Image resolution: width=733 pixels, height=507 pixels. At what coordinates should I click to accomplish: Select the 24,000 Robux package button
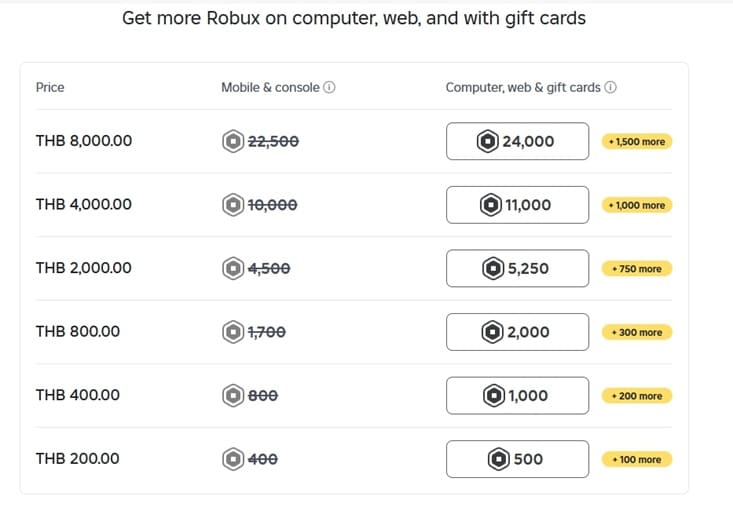pyautogui.click(x=517, y=141)
